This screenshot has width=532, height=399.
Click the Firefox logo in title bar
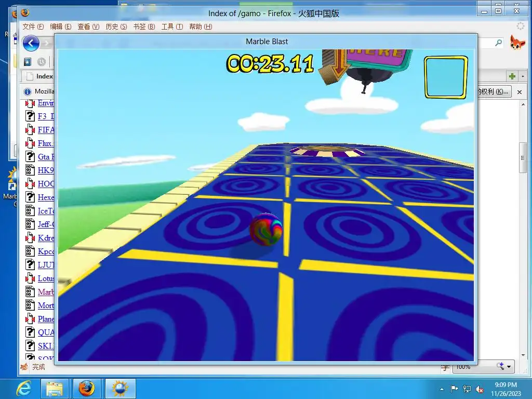tap(25, 13)
